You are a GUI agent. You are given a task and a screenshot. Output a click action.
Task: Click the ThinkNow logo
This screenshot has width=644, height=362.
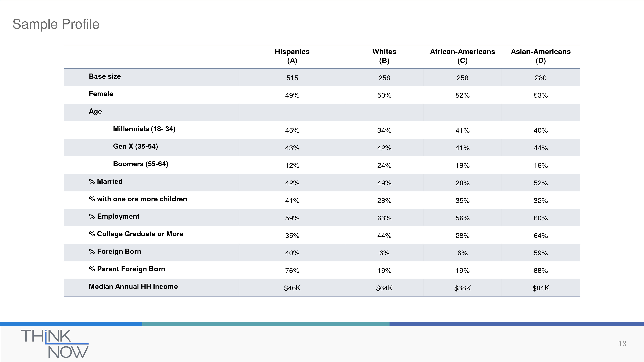coord(55,343)
